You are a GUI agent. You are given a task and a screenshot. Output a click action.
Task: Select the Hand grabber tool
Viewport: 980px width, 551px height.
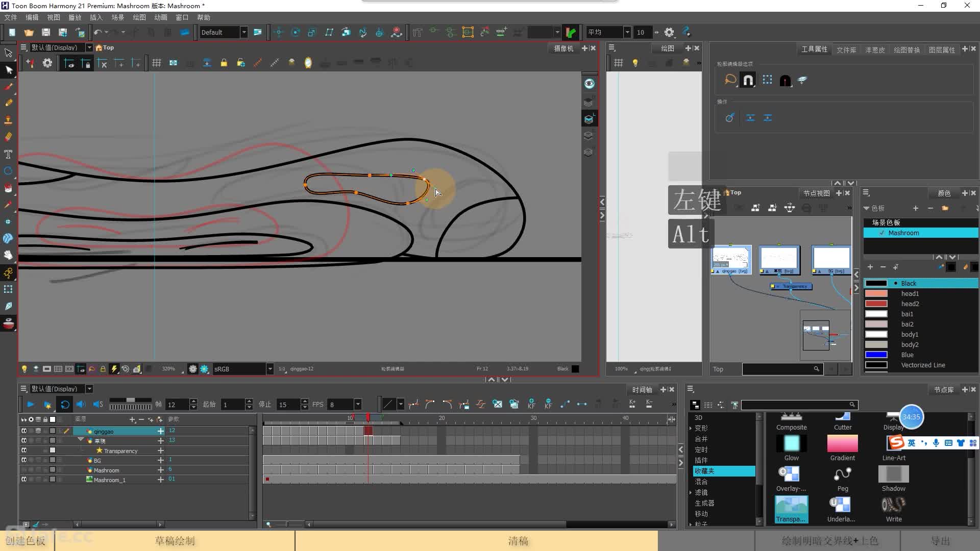pyautogui.click(x=8, y=255)
